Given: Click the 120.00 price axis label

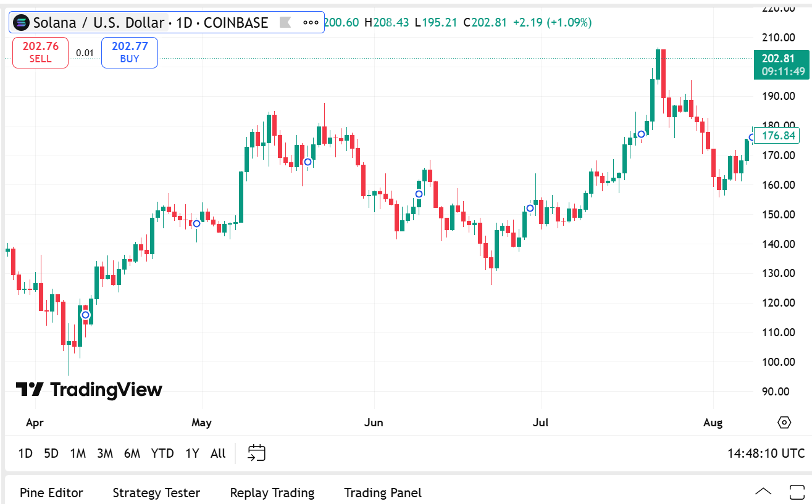Looking at the screenshot, I should point(779,303).
